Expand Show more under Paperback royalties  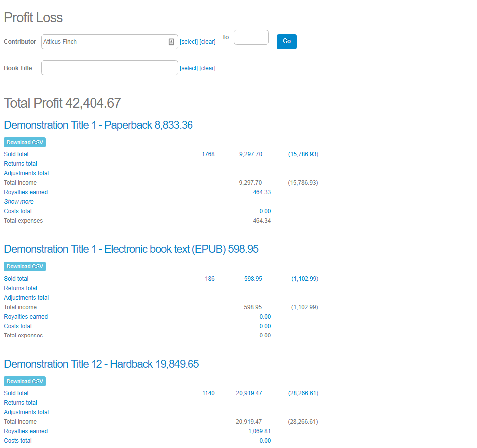pyautogui.click(x=19, y=202)
